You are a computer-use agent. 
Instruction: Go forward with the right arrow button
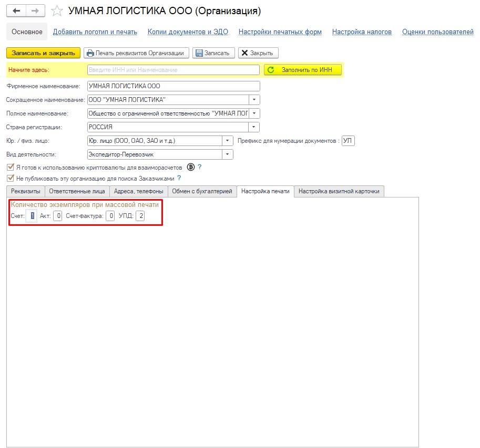(x=36, y=11)
